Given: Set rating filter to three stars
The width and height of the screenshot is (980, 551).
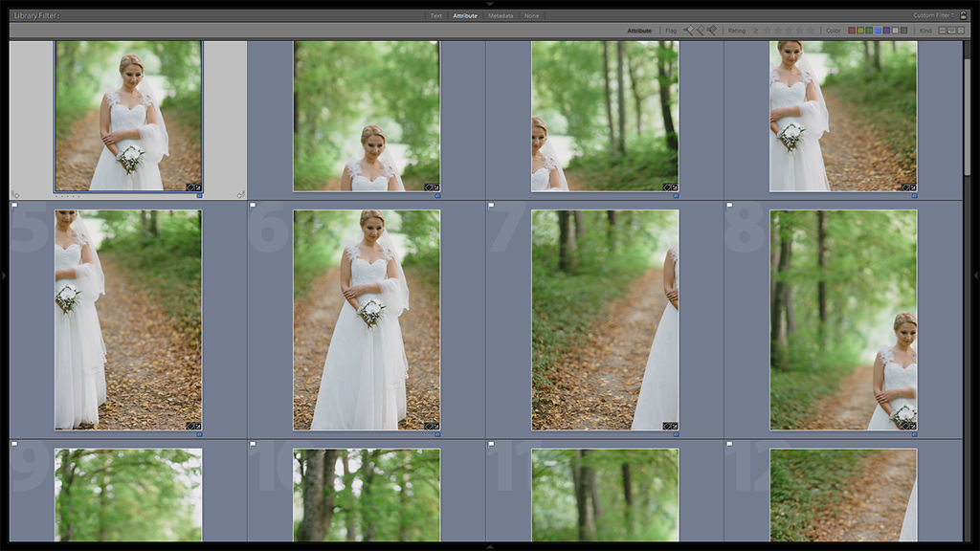Looking at the screenshot, I should (x=789, y=30).
